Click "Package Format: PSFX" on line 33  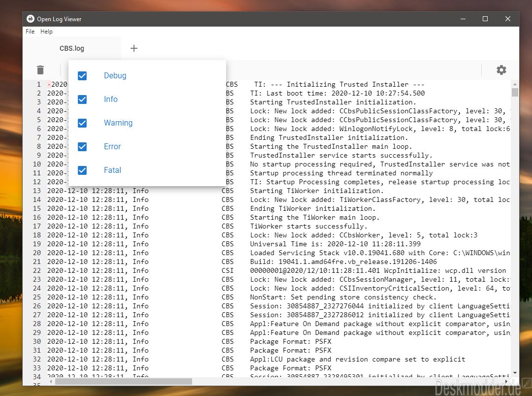[x=291, y=368]
